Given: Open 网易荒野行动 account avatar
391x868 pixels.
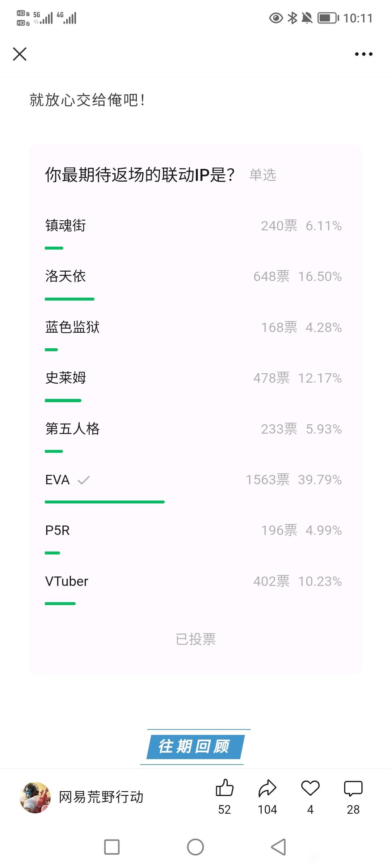Looking at the screenshot, I should [x=35, y=797].
